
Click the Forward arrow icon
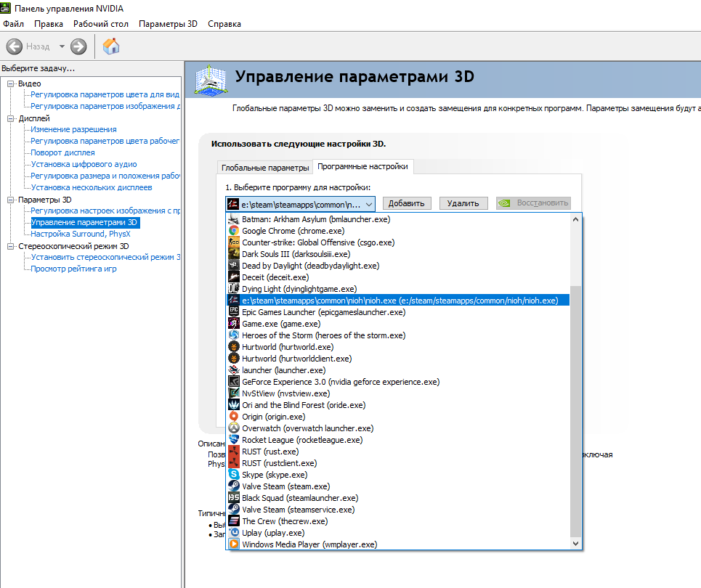[78, 46]
